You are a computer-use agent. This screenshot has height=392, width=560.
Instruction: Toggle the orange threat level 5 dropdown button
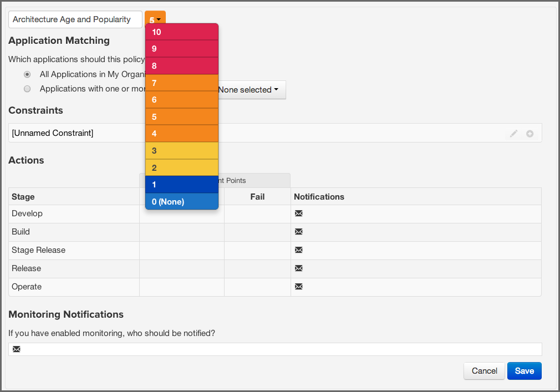(x=155, y=18)
